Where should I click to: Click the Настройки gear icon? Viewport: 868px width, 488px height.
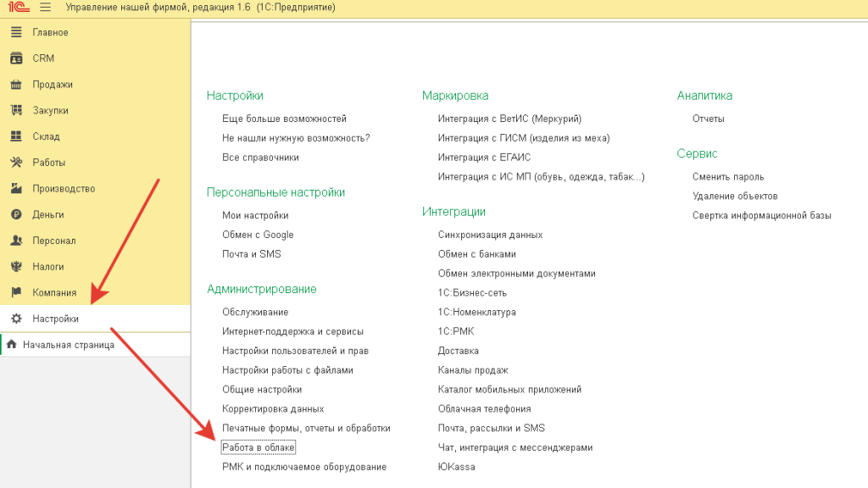(16, 319)
